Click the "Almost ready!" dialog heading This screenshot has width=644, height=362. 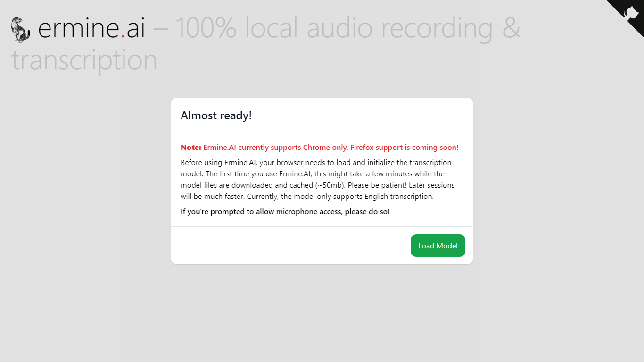(216, 115)
